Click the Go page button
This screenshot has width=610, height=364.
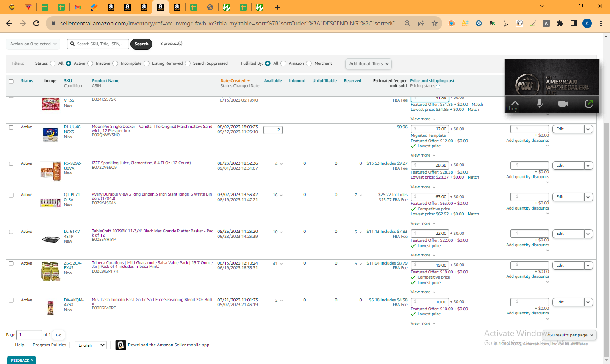tap(58, 335)
